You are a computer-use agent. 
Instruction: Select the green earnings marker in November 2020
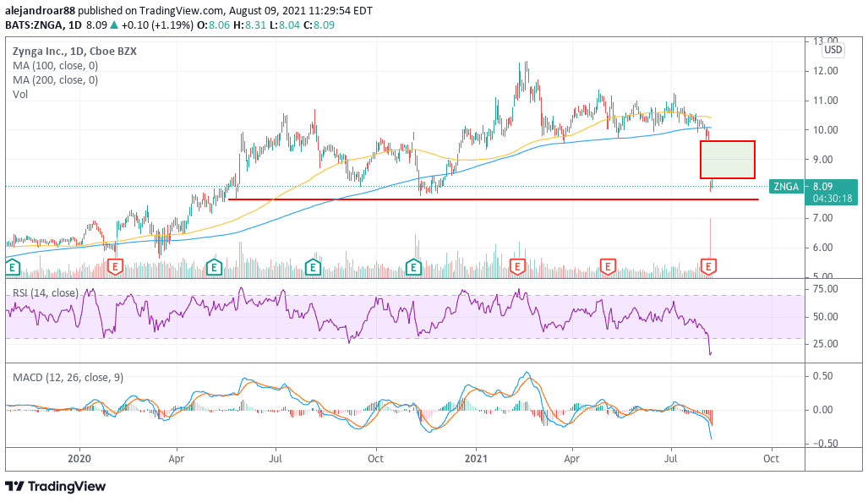click(413, 268)
